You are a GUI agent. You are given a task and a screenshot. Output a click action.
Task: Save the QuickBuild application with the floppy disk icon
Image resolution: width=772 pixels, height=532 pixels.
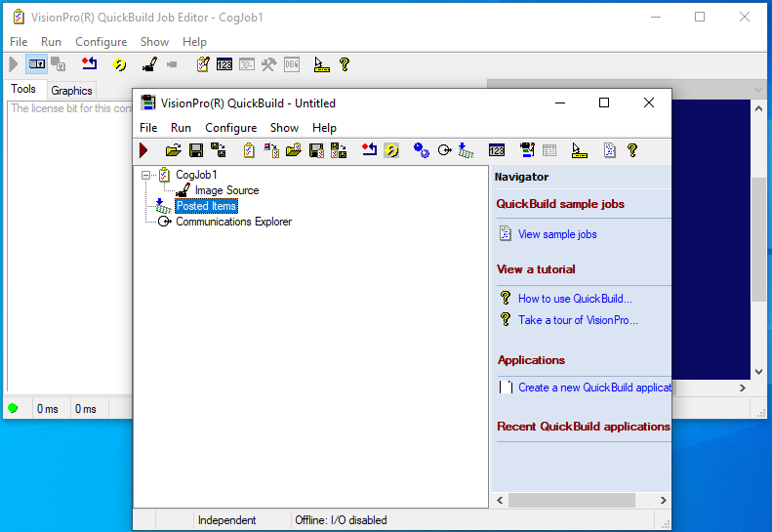(196, 150)
